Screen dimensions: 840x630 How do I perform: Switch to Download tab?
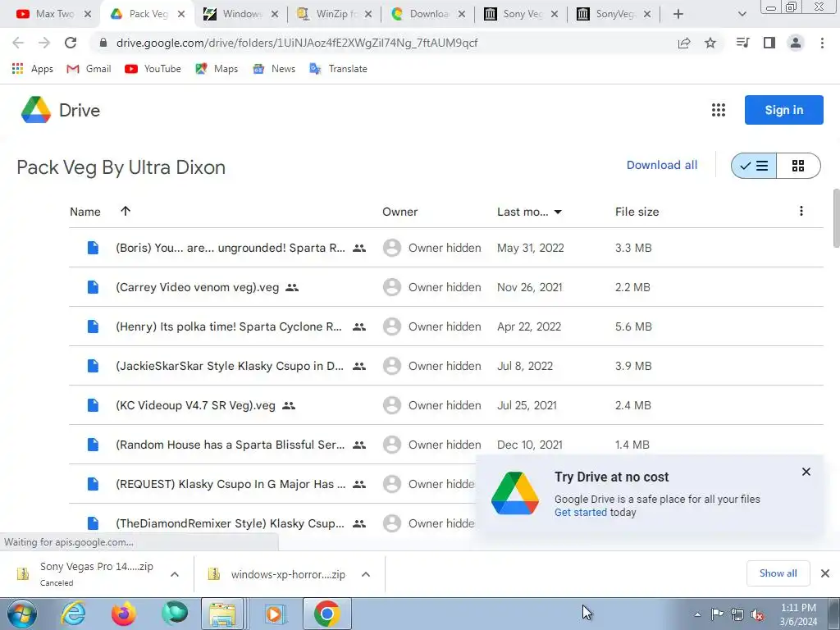[x=427, y=14]
